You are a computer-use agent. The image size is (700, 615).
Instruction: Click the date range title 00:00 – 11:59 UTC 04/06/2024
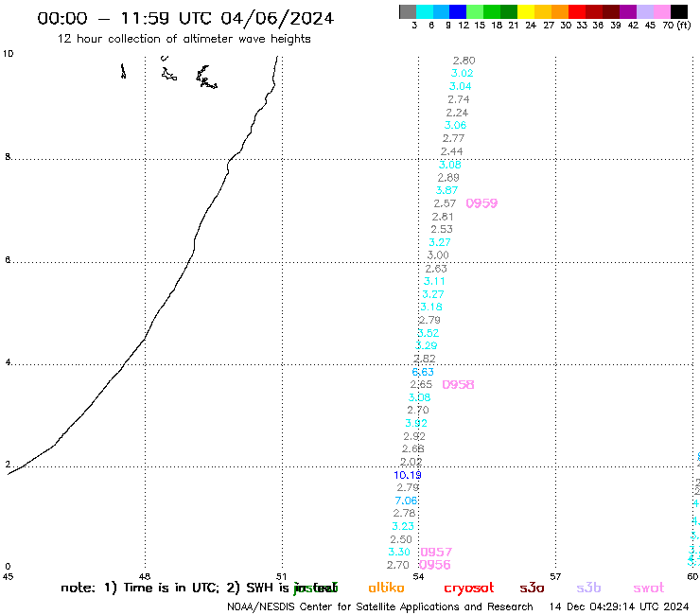click(x=185, y=18)
